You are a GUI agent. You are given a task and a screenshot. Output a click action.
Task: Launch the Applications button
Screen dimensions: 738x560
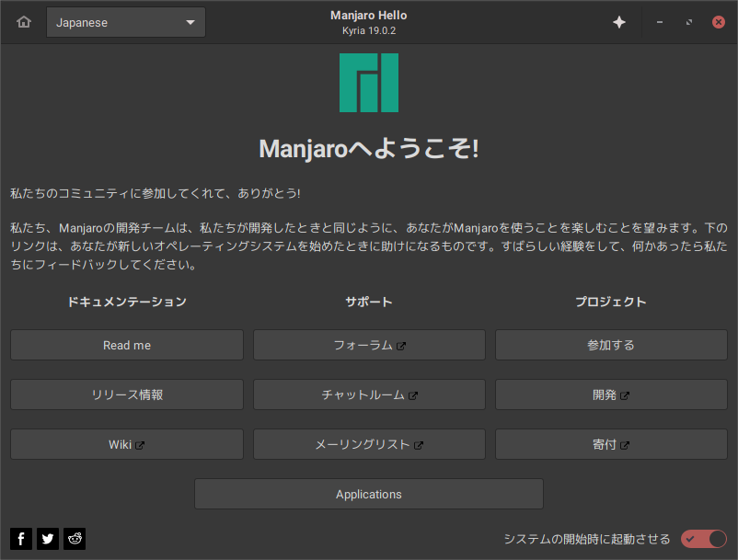pyautogui.click(x=369, y=494)
